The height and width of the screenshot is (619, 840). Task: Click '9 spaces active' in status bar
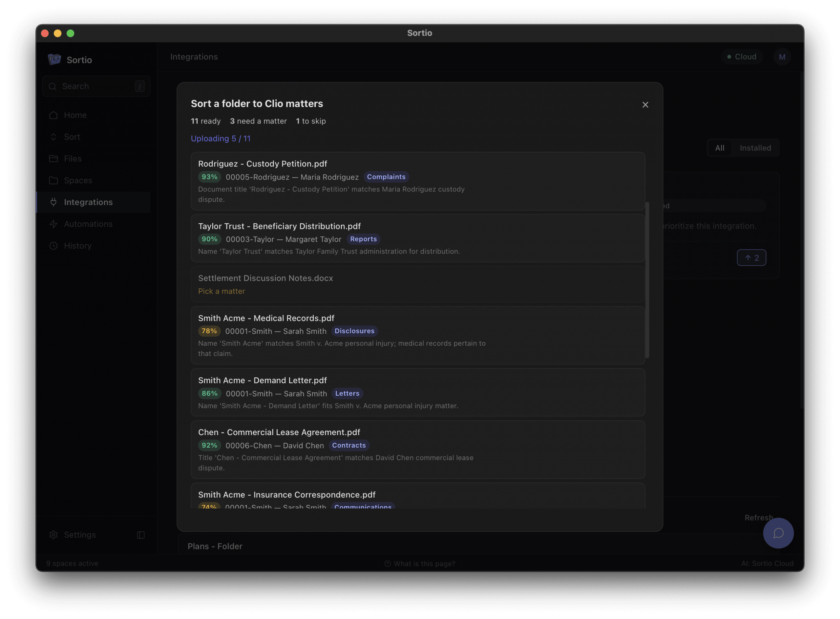[x=72, y=563]
